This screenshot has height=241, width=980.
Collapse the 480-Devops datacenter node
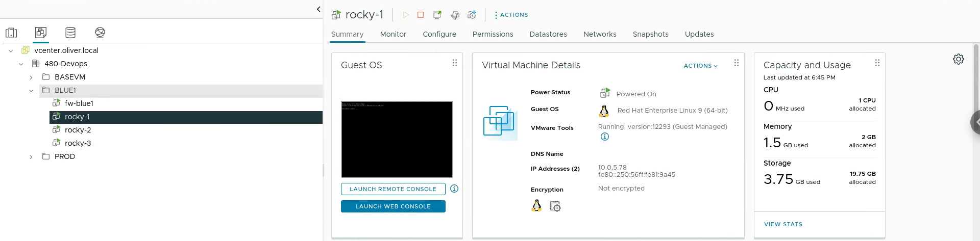(x=21, y=64)
